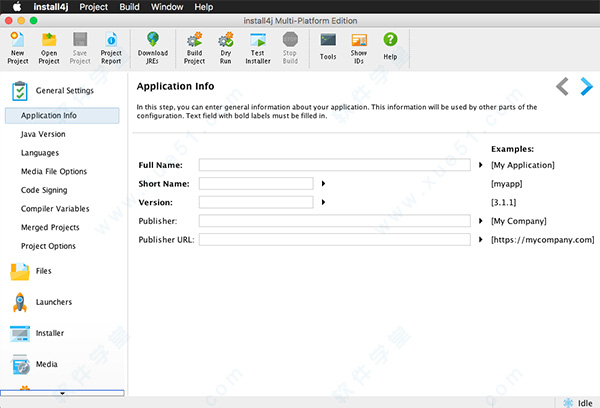Click the Version text field
This screenshot has width=600, height=408.
click(256, 202)
